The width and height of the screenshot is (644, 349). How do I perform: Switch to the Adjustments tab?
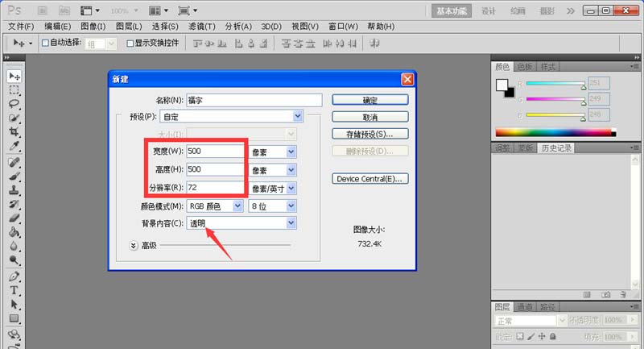pos(502,148)
